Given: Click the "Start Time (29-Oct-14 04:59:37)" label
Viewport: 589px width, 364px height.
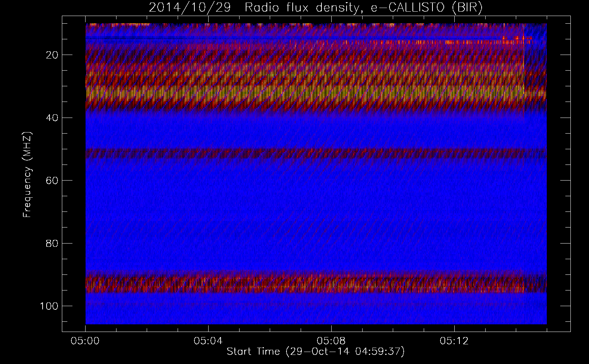Looking at the screenshot, I should point(316,352).
